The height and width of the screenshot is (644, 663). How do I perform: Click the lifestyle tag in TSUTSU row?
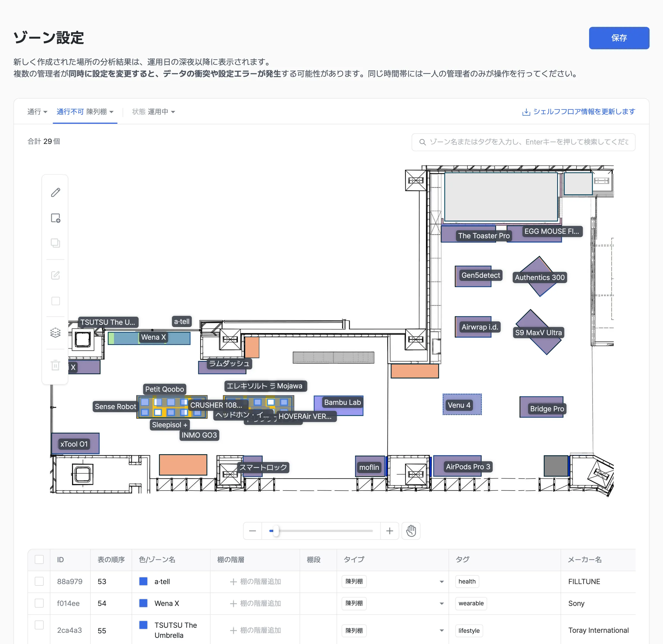coord(469,631)
